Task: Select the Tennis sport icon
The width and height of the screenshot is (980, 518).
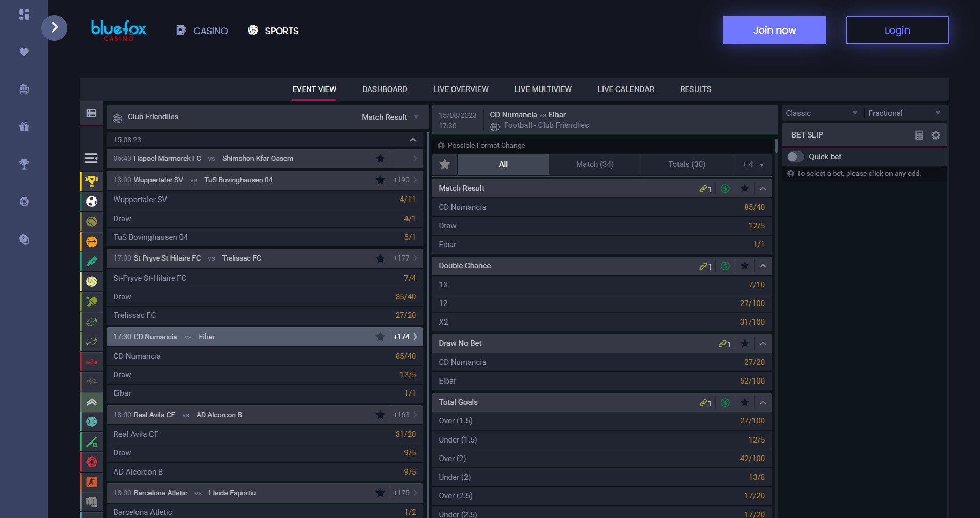Action: pyautogui.click(x=92, y=221)
